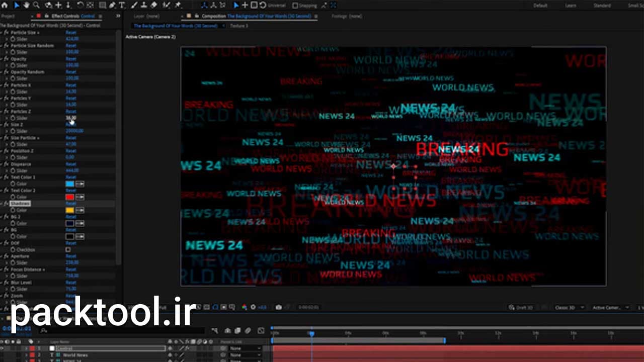The height and width of the screenshot is (362, 644).
Task: Select the Hand tool
Action: pos(26,5)
